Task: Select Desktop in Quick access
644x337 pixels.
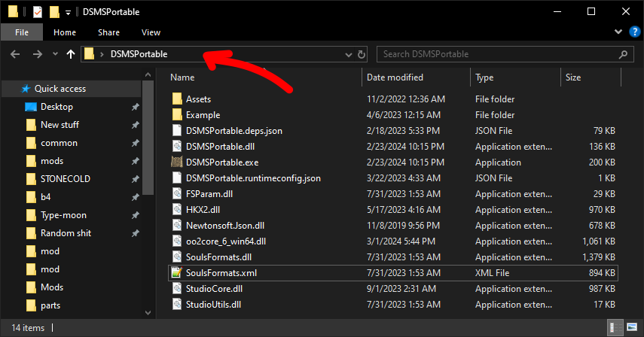Action: (56, 107)
